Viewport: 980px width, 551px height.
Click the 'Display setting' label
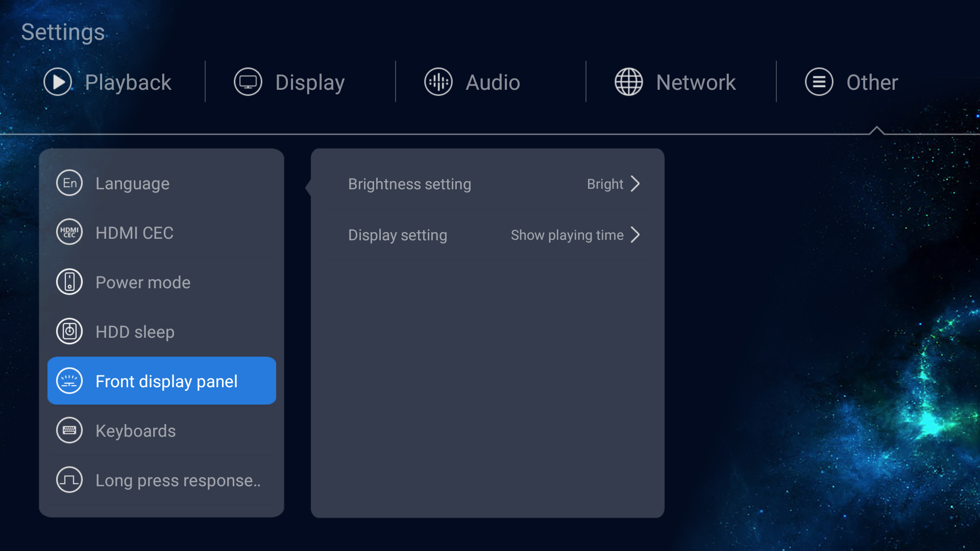(x=398, y=235)
